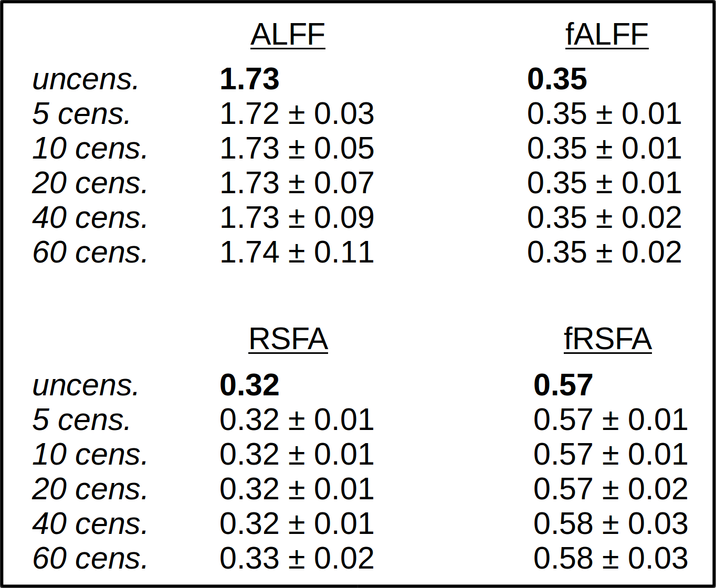
Task: Click the "uncens." row label above ALFF rows
Action: pos(86,79)
